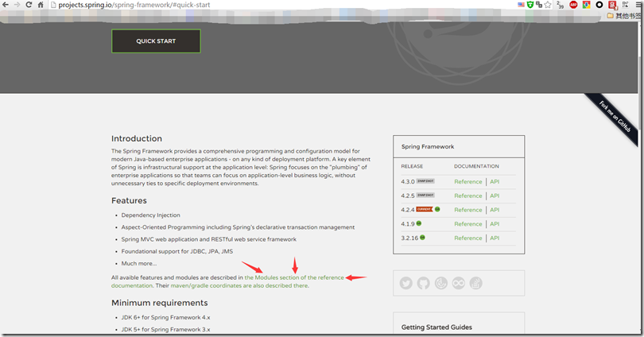
Task: Go back using the browser back arrow
Action: point(6,5)
